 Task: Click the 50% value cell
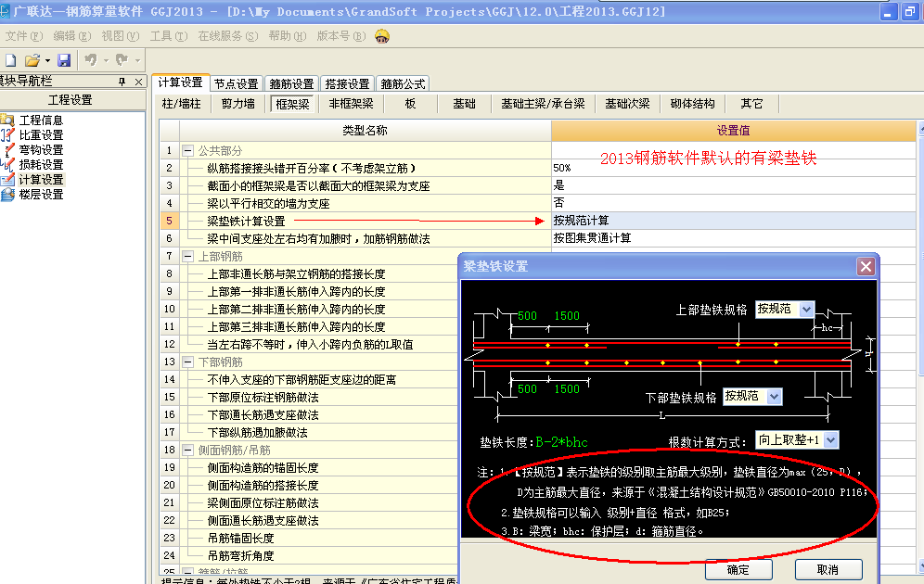pyautogui.click(x=733, y=168)
